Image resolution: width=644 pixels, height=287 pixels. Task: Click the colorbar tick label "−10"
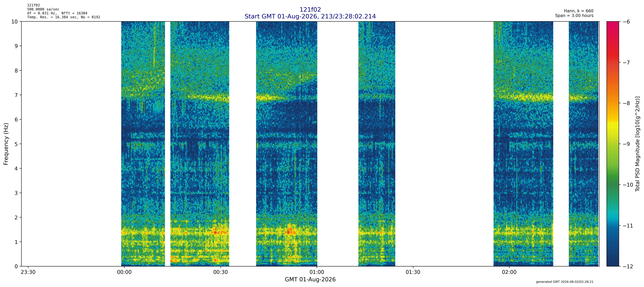628,185
